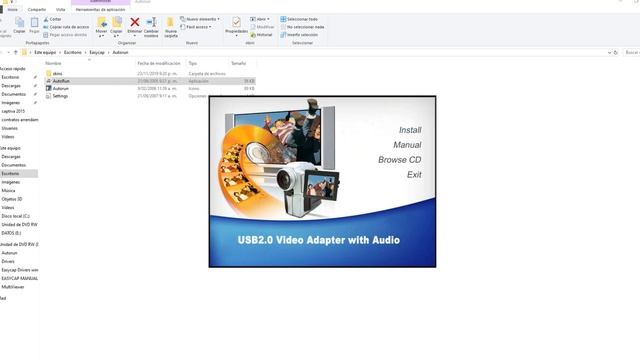Click Pegar acceso directo in ribbon
This screenshot has width=640, height=360.
[65, 35]
